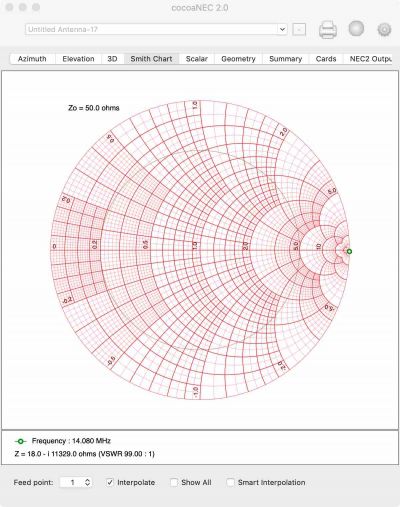Enable the Show All checkbox

coord(174,482)
